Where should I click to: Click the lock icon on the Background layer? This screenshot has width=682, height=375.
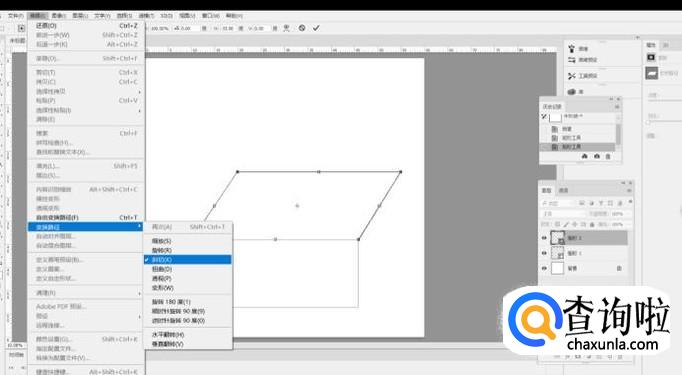[x=618, y=268]
